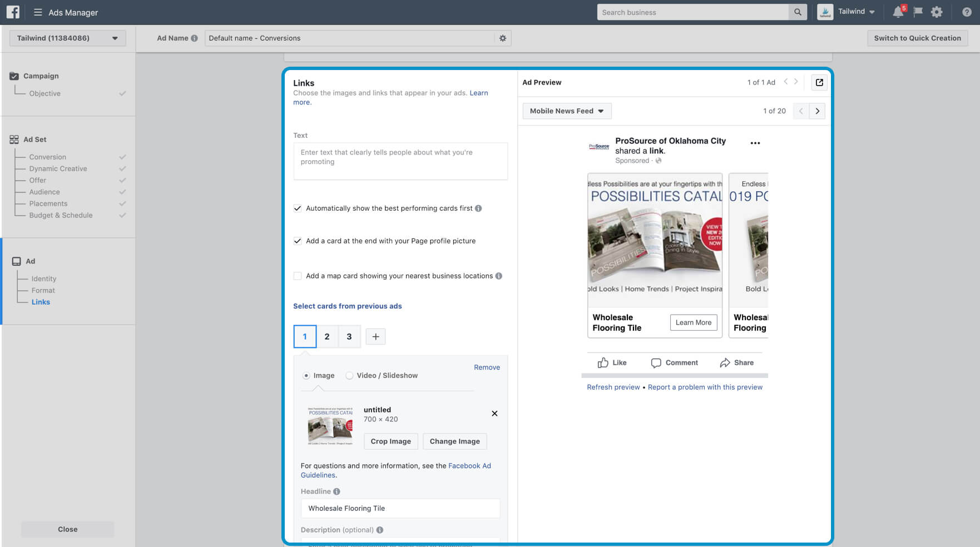Click the Headline input field
This screenshot has height=547, width=980.
400,509
